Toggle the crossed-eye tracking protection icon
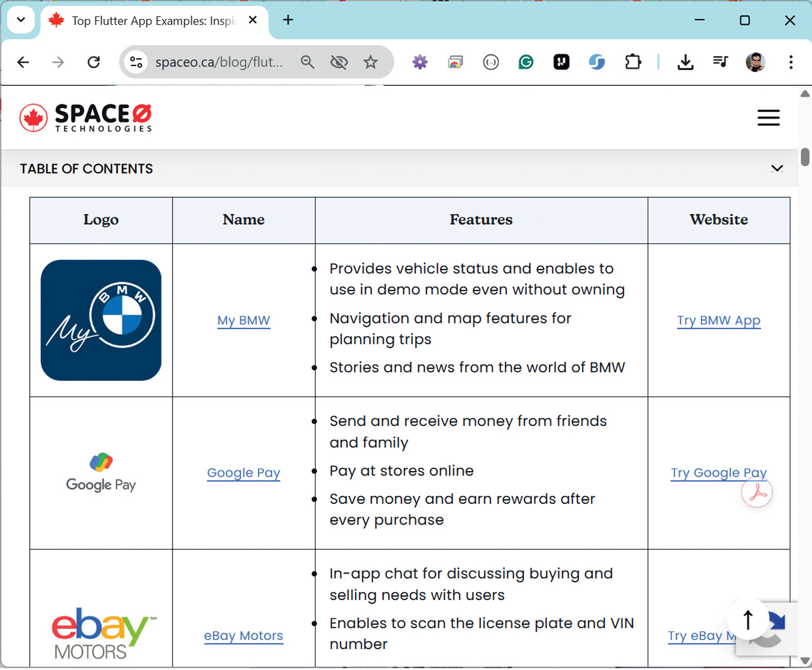812x670 pixels. pyautogui.click(x=339, y=62)
